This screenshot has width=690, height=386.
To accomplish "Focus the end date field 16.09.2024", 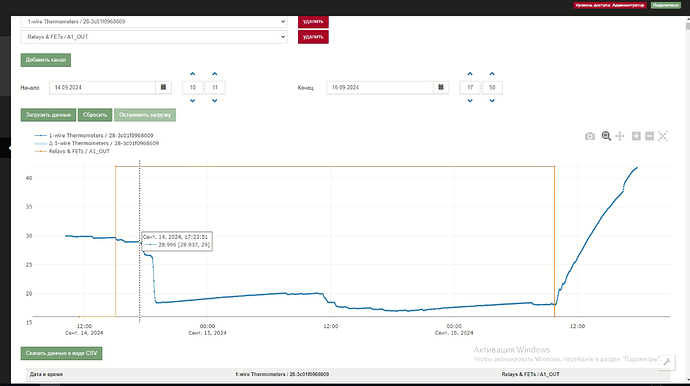I will tap(380, 87).
